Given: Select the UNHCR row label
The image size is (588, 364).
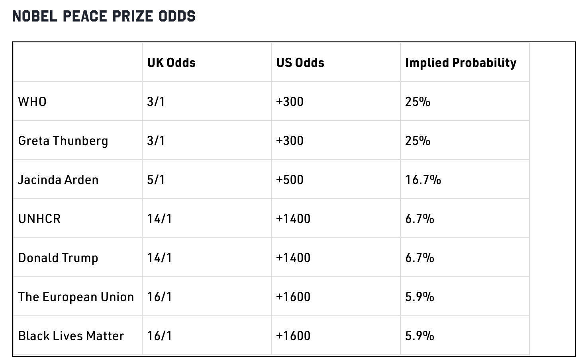Looking at the screenshot, I should pos(39,219).
